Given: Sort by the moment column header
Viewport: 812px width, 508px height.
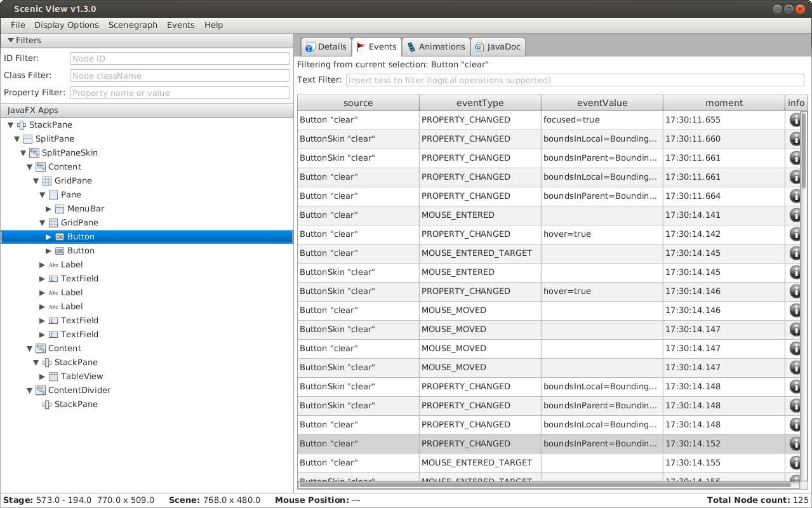Looking at the screenshot, I should (x=724, y=103).
